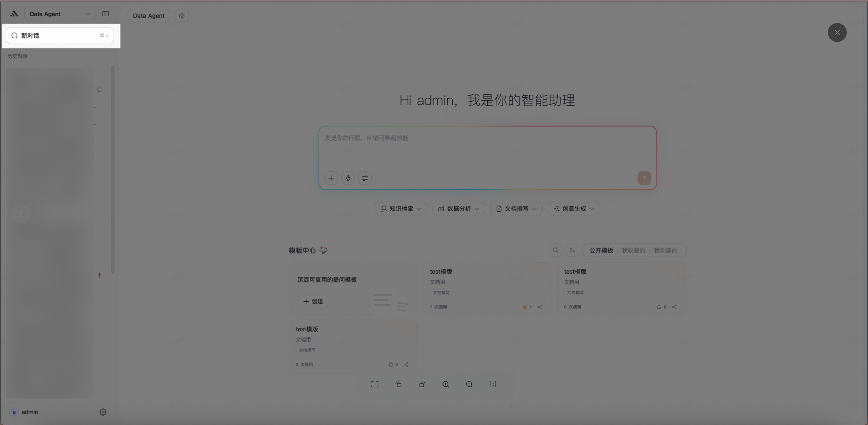This screenshot has height=425, width=868.
Task: Click the loading spinner in history list
Action: click(x=99, y=89)
